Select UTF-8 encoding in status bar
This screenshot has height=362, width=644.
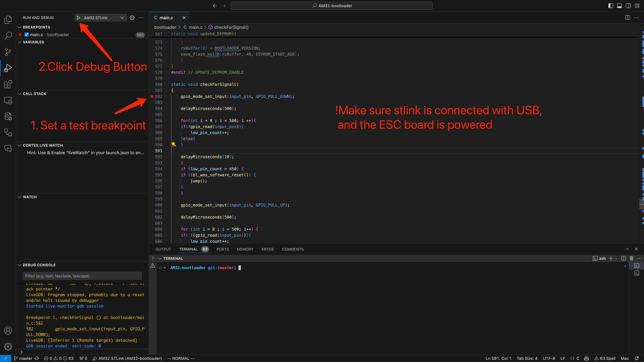pyautogui.click(x=549, y=358)
